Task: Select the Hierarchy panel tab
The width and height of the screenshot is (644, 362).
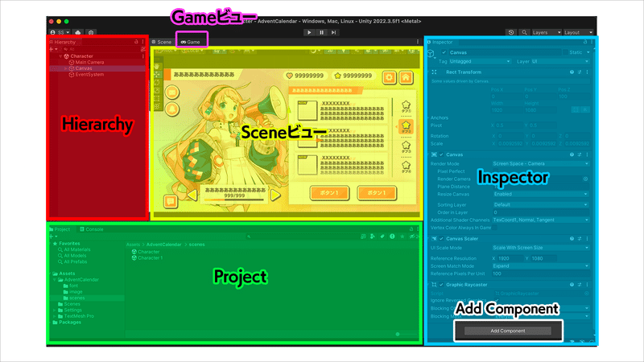Action: click(x=64, y=42)
